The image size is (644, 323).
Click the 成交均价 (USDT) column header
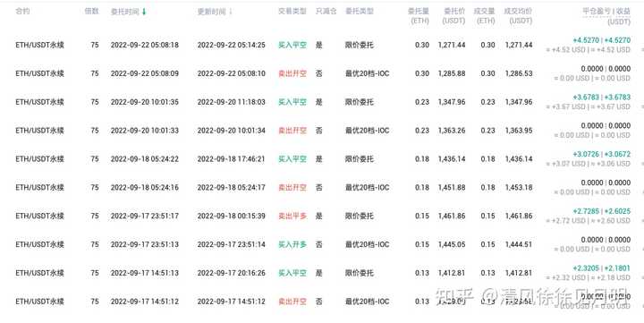tap(518, 15)
